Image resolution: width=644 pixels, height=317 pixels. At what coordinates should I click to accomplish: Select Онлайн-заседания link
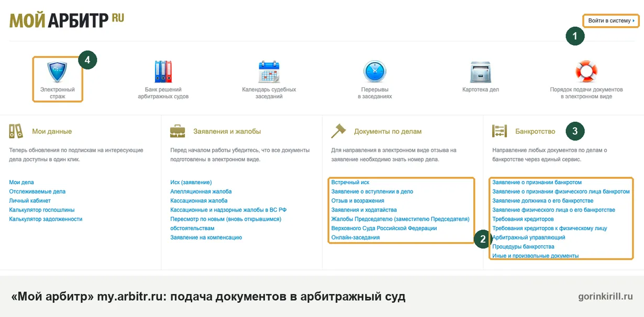coord(356,237)
